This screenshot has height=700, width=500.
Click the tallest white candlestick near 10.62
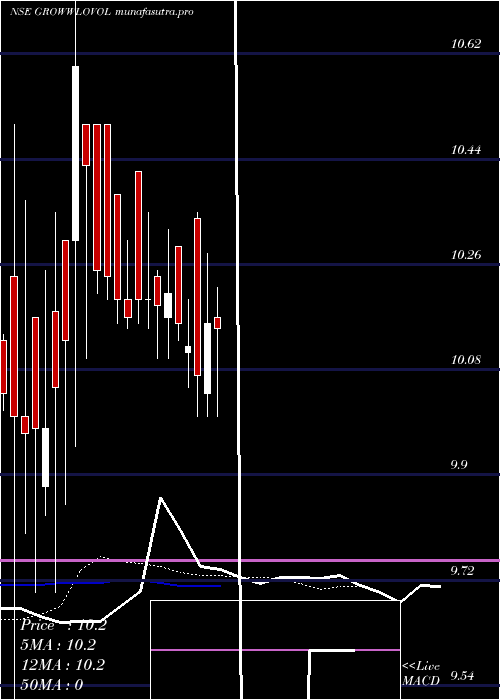75,153
